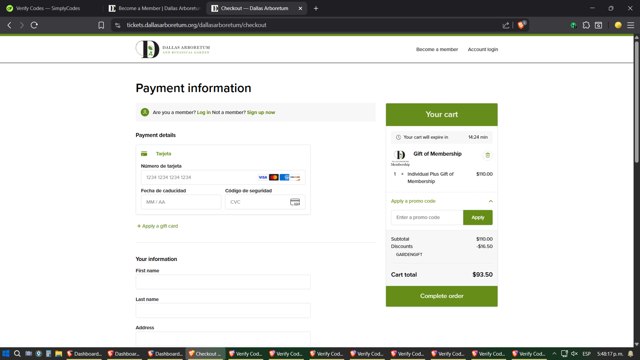Switch to the Become a Member tab

click(x=154, y=8)
